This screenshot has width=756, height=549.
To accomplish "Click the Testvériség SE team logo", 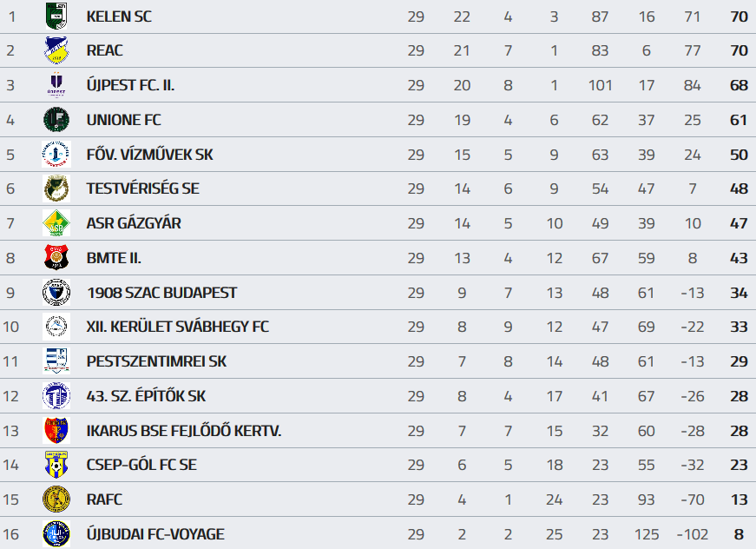I will point(56,189).
